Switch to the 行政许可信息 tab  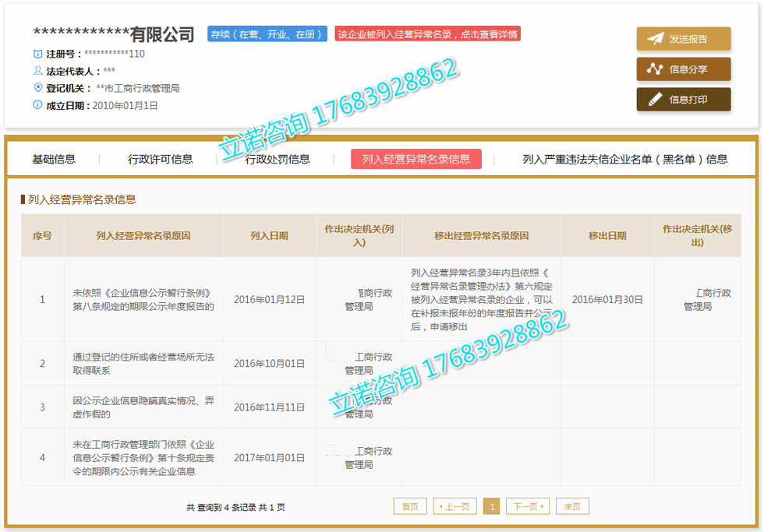(x=160, y=159)
